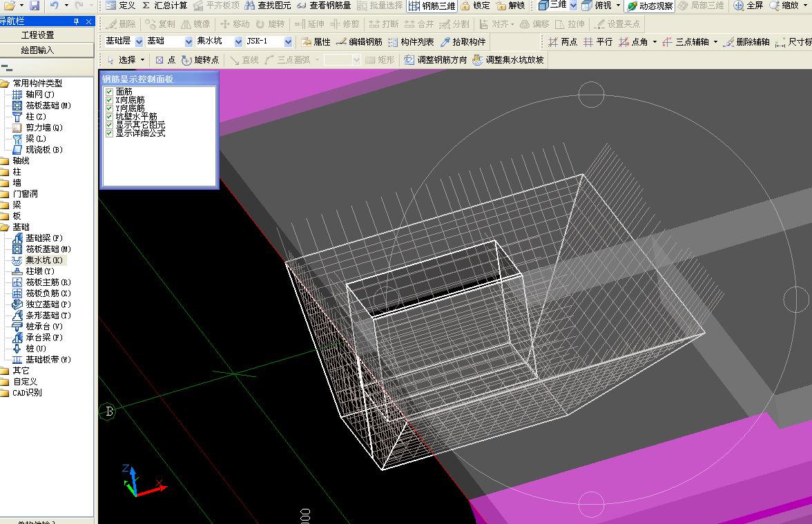
Task: Toggle 显示其它图元 checkbox
Action: pyautogui.click(x=109, y=125)
